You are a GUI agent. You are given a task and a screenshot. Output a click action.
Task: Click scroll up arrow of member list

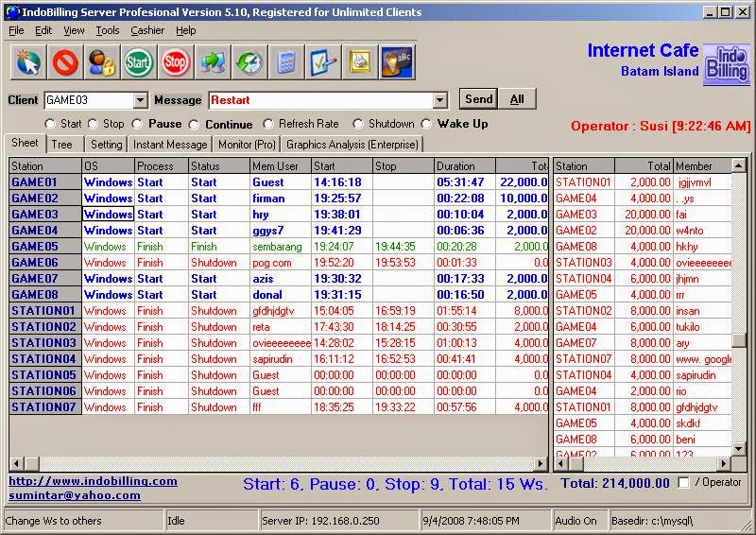tap(739, 165)
